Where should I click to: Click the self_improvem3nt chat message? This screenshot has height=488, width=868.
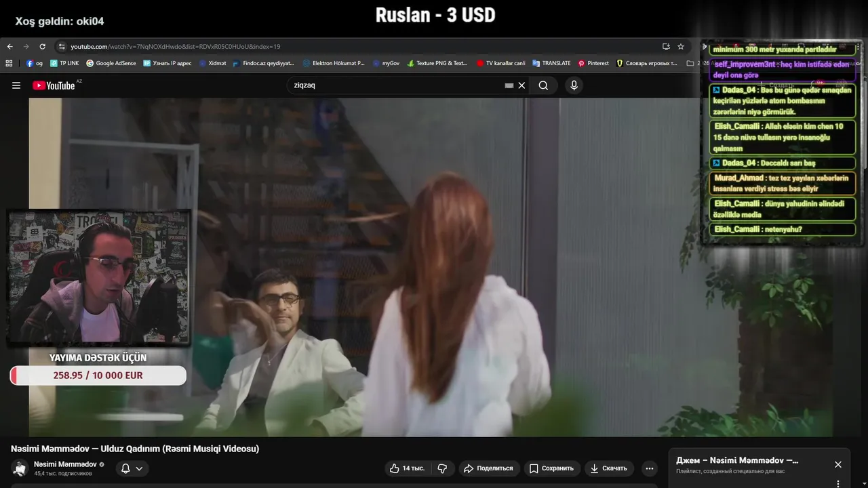pos(783,70)
